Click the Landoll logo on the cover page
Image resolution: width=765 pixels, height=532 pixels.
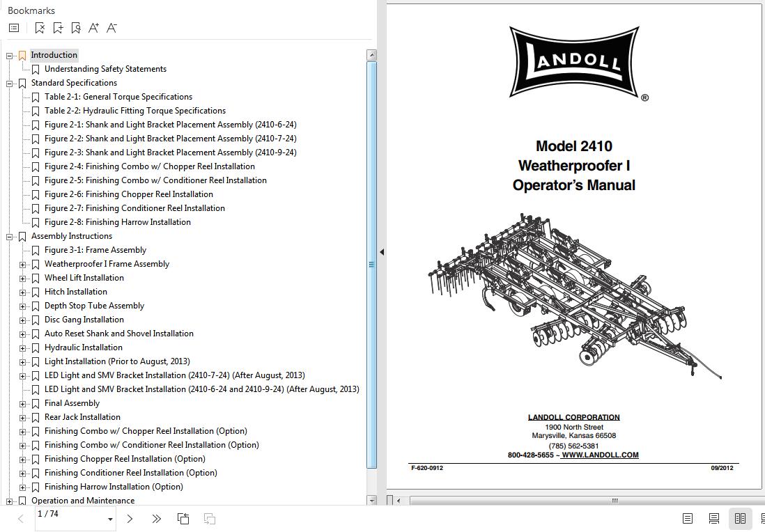[575, 63]
